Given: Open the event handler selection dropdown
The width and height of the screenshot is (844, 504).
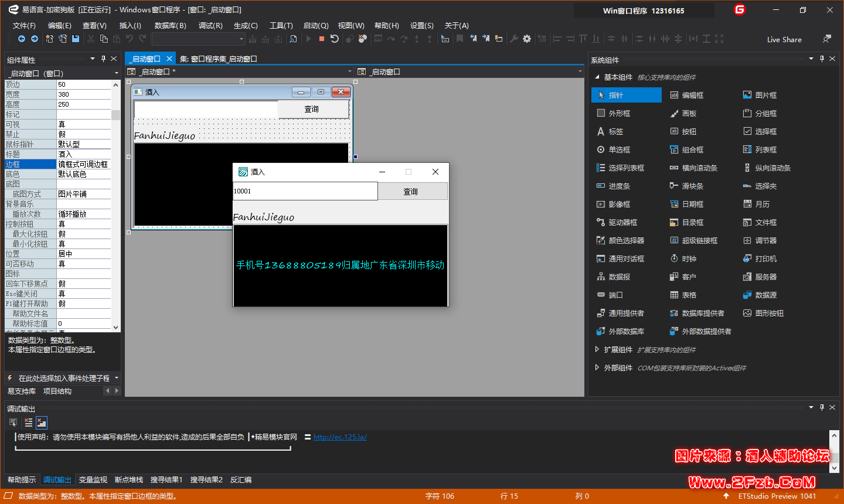Looking at the screenshot, I should tap(117, 378).
